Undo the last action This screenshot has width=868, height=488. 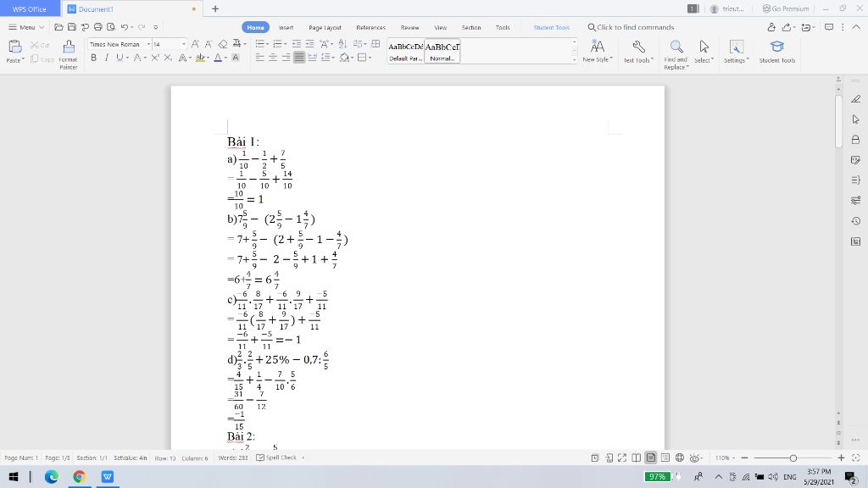[125, 27]
